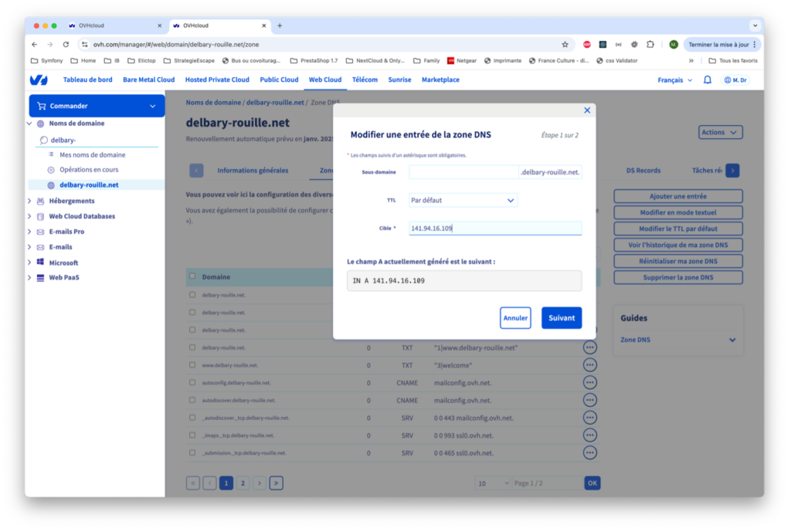Check the third delbary-rouille.net. row checkbox
Screen dimensions: 791x532
click(x=192, y=330)
